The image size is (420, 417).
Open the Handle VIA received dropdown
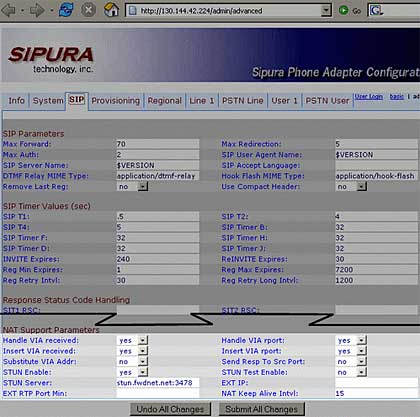pyautogui.click(x=143, y=340)
